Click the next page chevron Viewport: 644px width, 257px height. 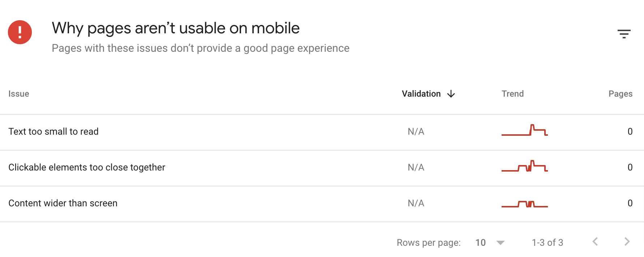click(x=626, y=243)
